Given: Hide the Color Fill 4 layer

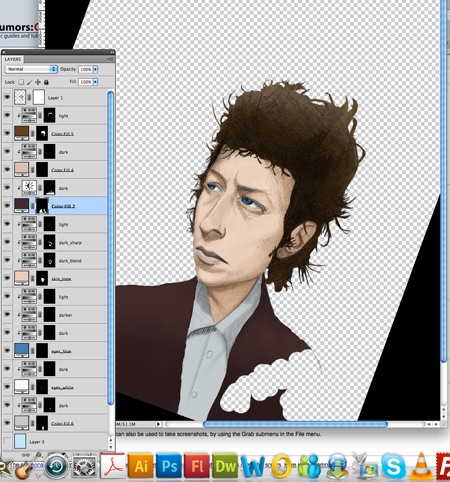Looking at the screenshot, I should (x=7, y=169).
